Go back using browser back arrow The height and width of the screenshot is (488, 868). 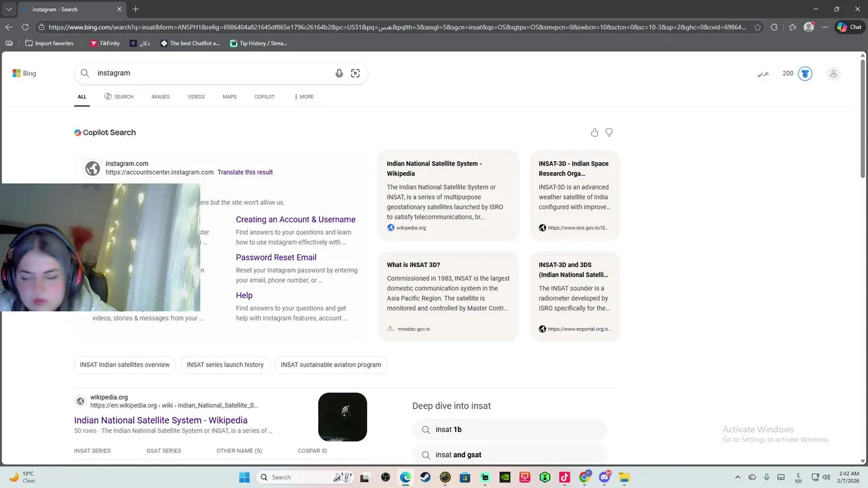(x=9, y=27)
